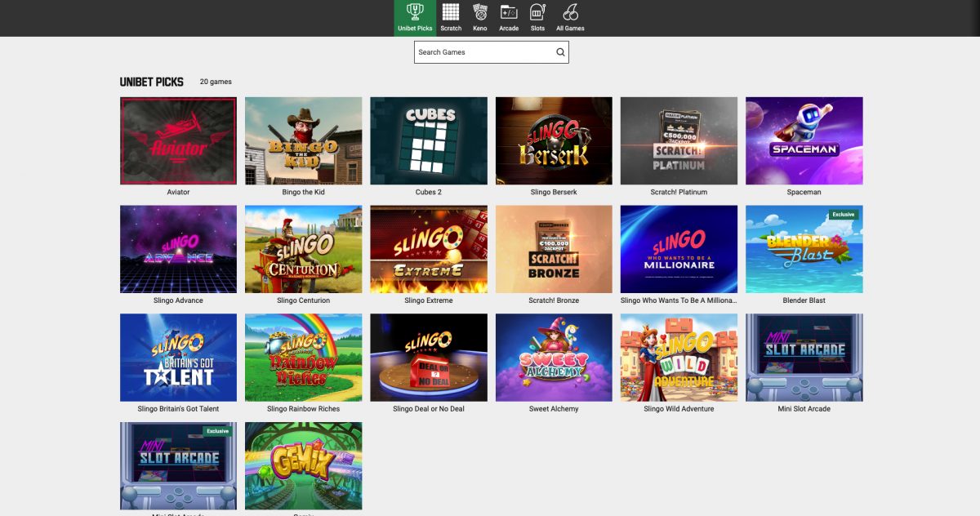The image size is (980, 516).
Task: Click the "Spaceman" title caption
Action: pyautogui.click(x=804, y=192)
